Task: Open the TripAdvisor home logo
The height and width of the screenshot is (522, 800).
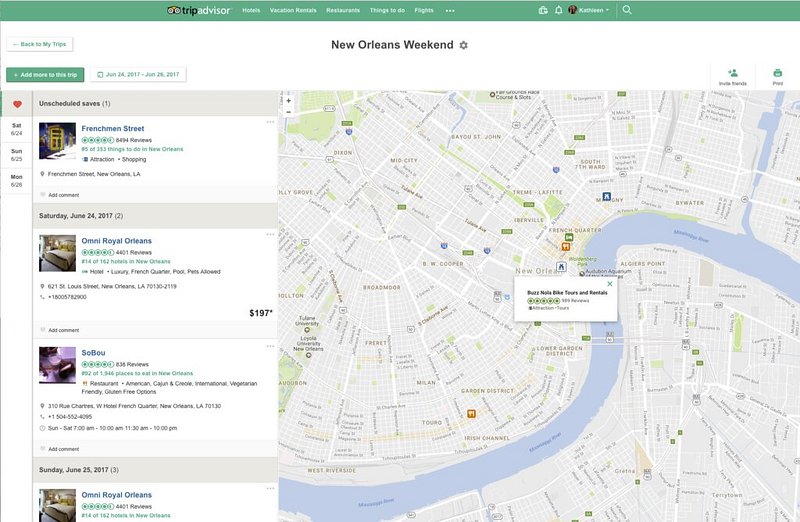Action: pyautogui.click(x=199, y=10)
